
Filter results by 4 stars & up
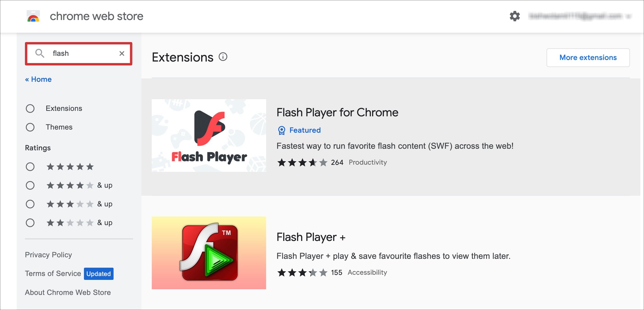(x=30, y=185)
